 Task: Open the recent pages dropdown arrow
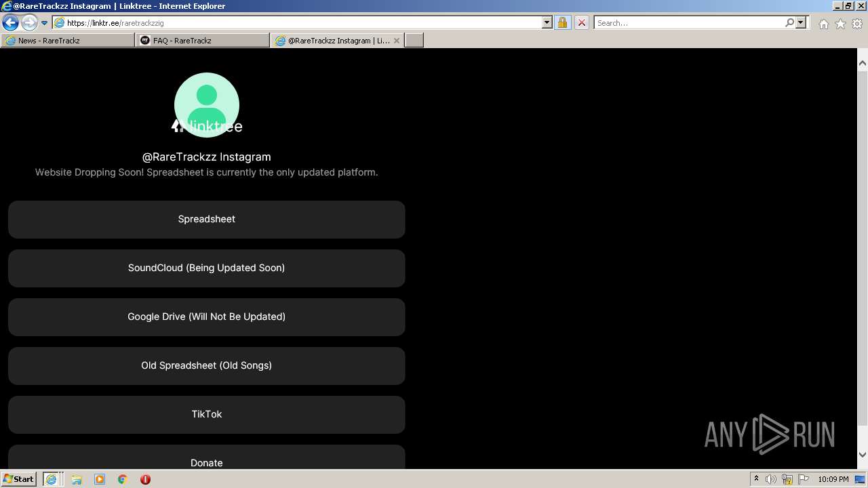[x=44, y=23]
